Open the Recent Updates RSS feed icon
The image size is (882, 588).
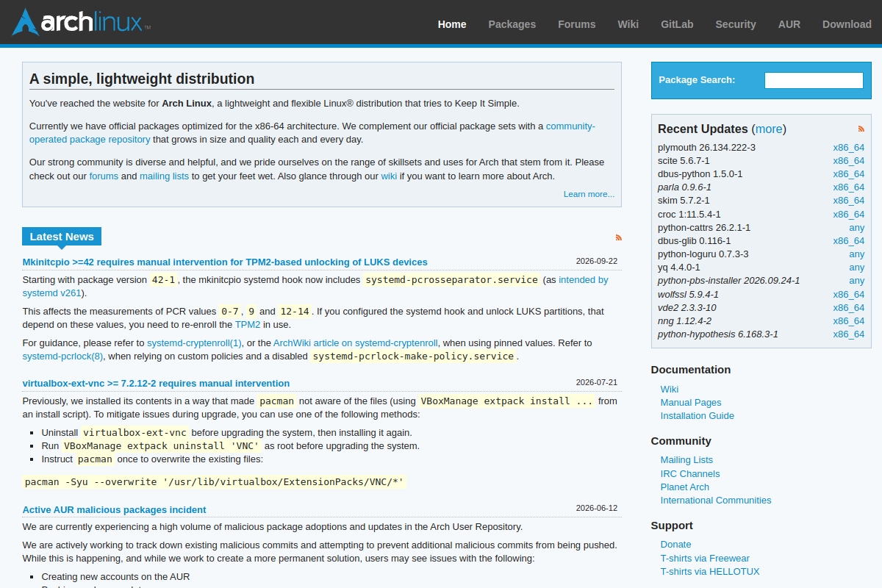point(861,129)
